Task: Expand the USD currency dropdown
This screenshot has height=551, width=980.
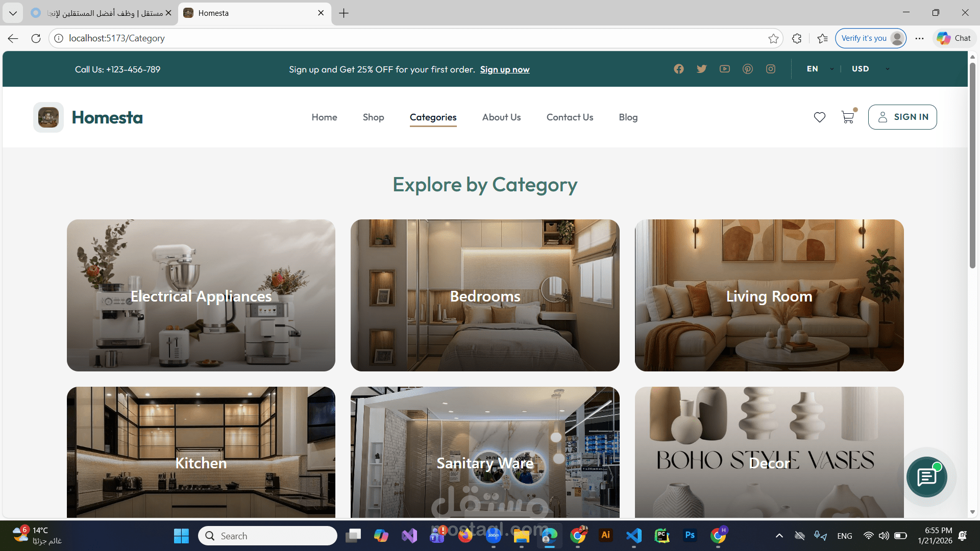Action: click(870, 69)
